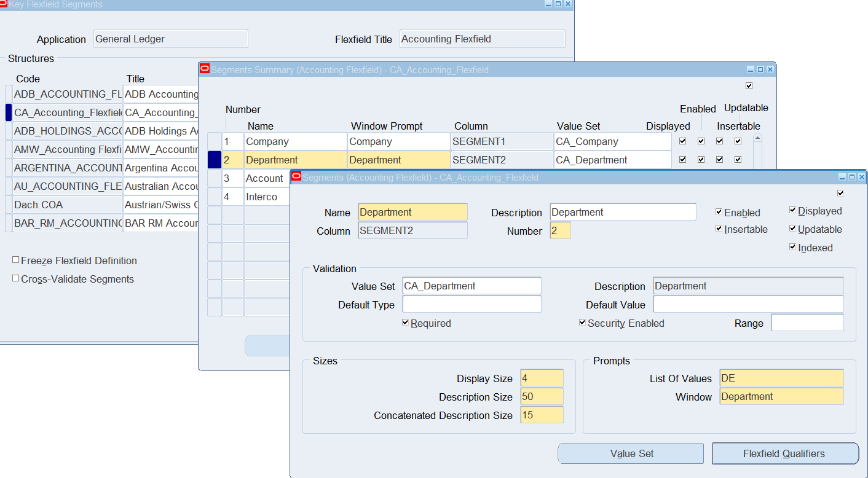The height and width of the screenshot is (478, 868).
Task: Click the Description field in Segments header
Action: point(623,212)
